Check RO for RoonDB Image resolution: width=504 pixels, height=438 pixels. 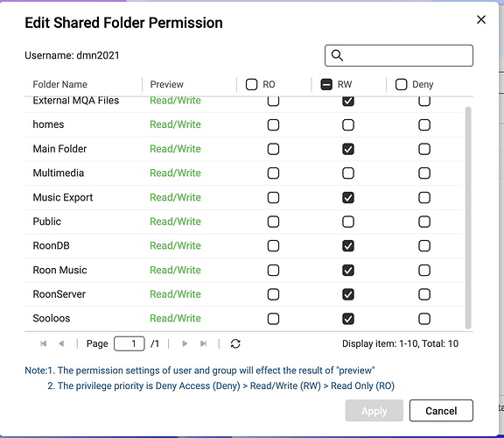[x=273, y=246]
